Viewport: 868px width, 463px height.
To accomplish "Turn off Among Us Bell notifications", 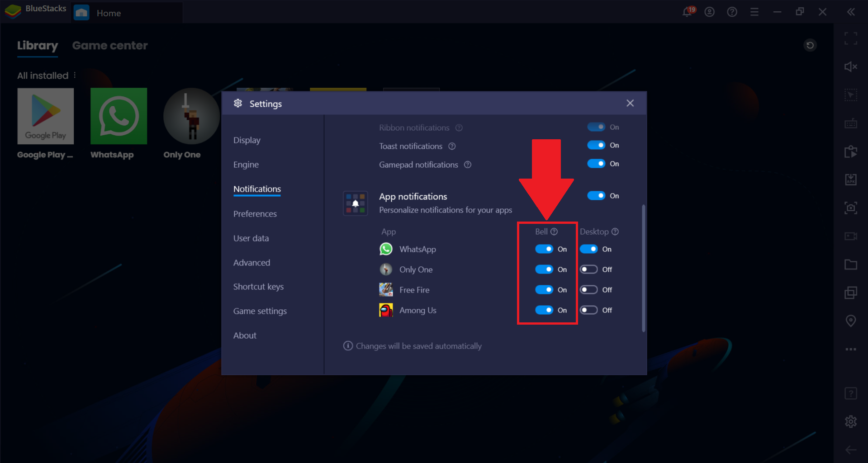I will (x=544, y=310).
